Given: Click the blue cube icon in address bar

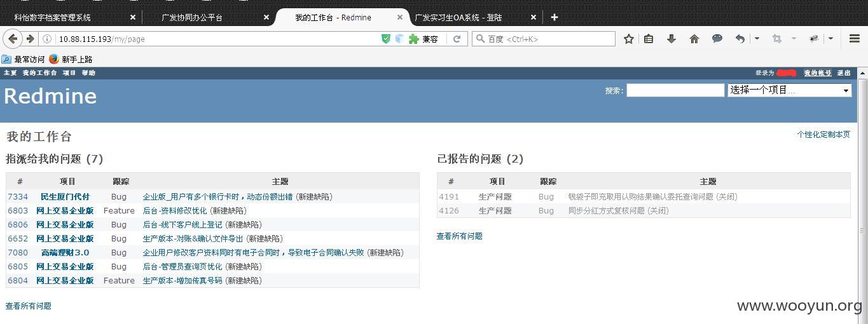Looking at the screenshot, I should pyautogui.click(x=399, y=39).
